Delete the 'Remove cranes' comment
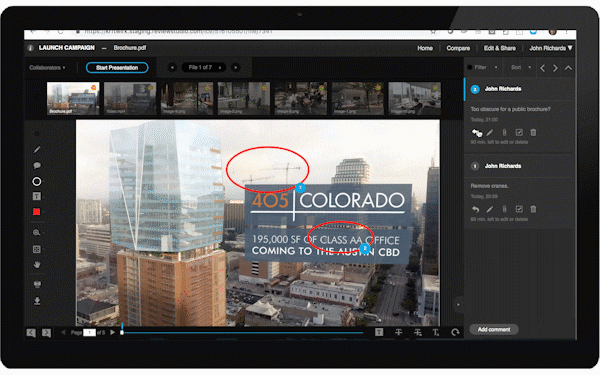The image size is (600, 375). click(533, 209)
